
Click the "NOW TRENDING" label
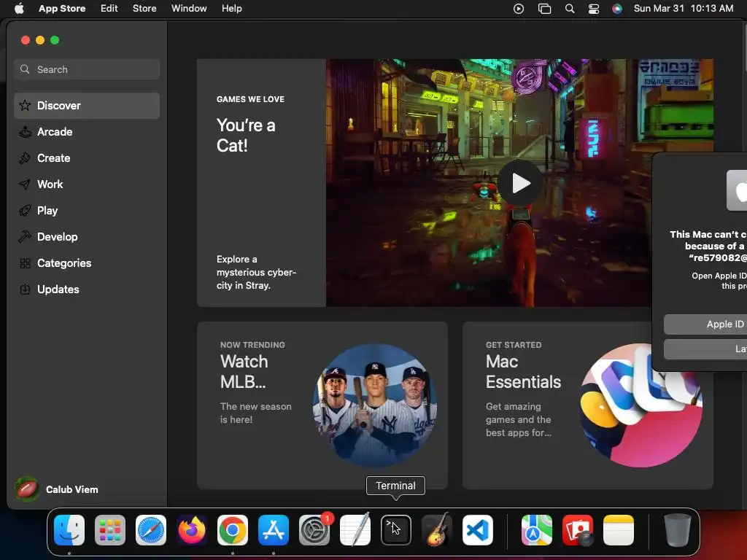tap(252, 345)
